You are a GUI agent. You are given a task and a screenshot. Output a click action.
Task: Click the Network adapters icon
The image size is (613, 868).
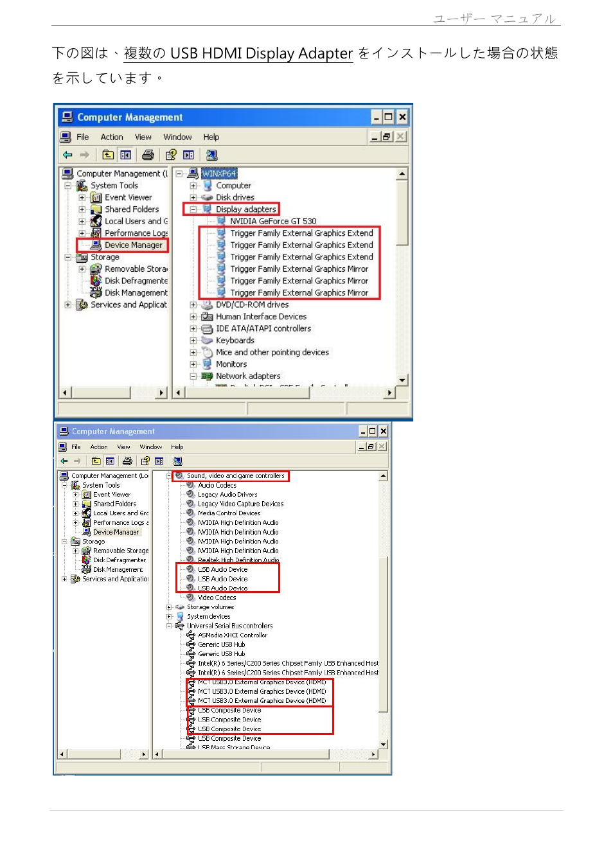(207, 376)
